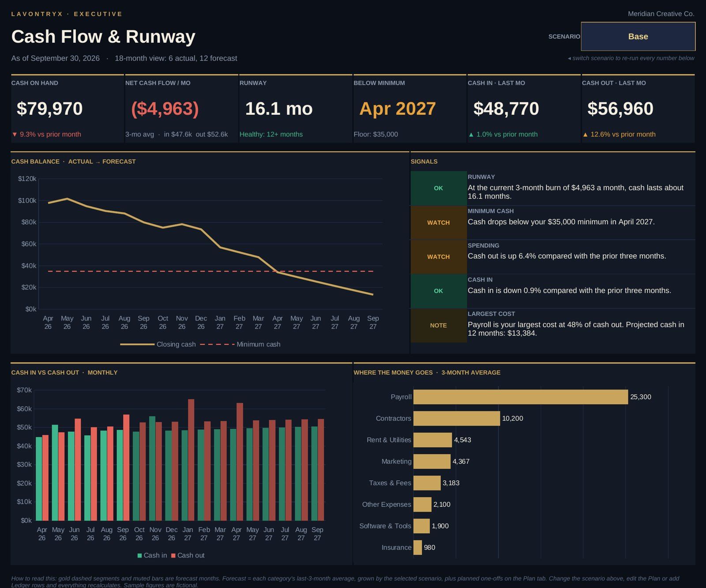Select the Rent & Utilities bar
The image size is (706, 588).
click(x=432, y=440)
